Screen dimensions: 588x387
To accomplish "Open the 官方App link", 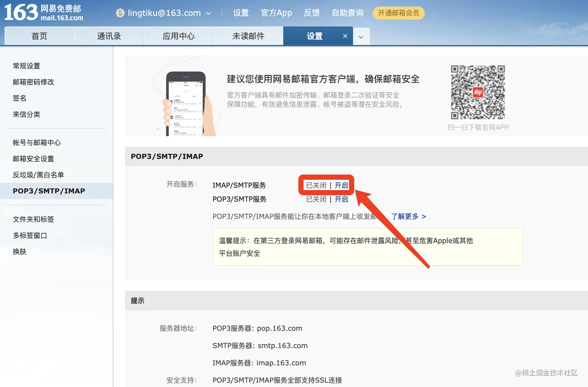I will [276, 13].
